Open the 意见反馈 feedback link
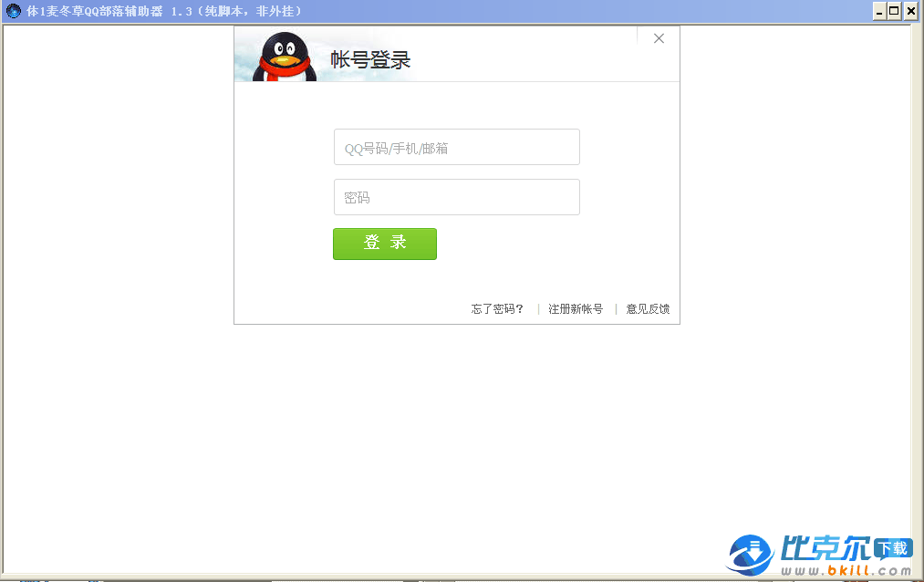This screenshot has height=582, width=924. coord(648,308)
